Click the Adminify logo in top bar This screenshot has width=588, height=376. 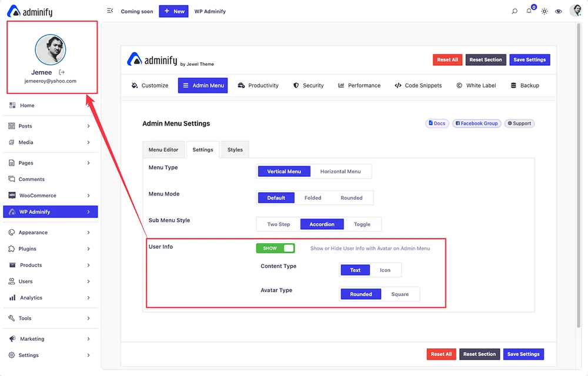(x=30, y=11)
